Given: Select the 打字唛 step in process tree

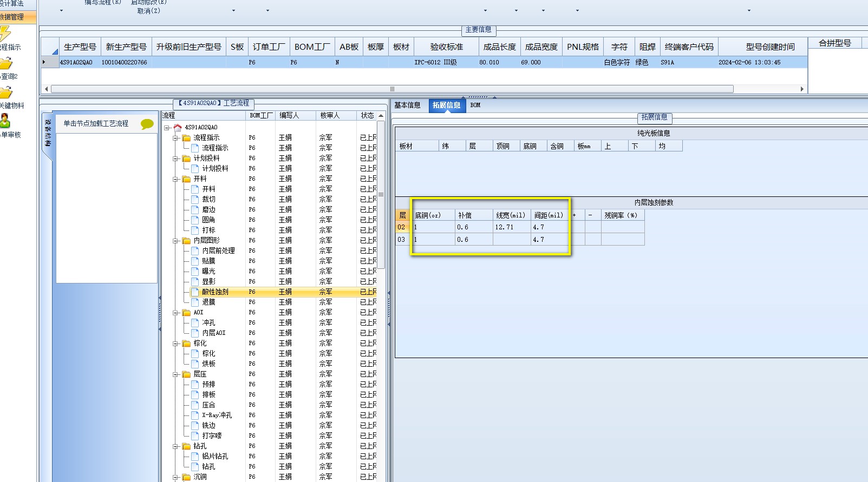Looking at the screenshot, I should pos(212,436).
